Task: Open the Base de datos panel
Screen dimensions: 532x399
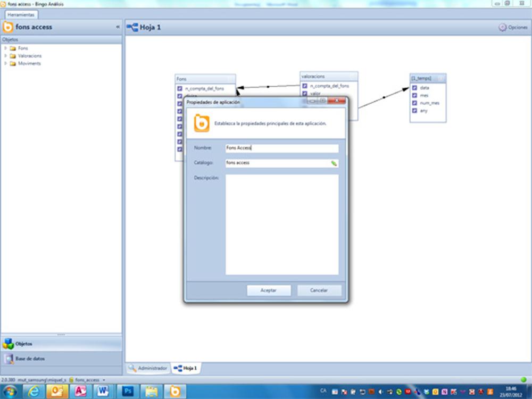Action: click(30, 359)
